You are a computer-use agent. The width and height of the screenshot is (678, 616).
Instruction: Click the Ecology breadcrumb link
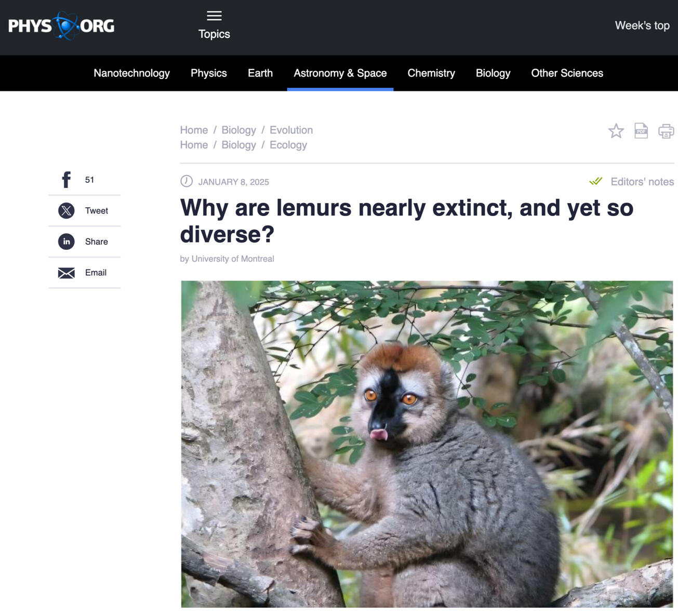pos(288,145)
